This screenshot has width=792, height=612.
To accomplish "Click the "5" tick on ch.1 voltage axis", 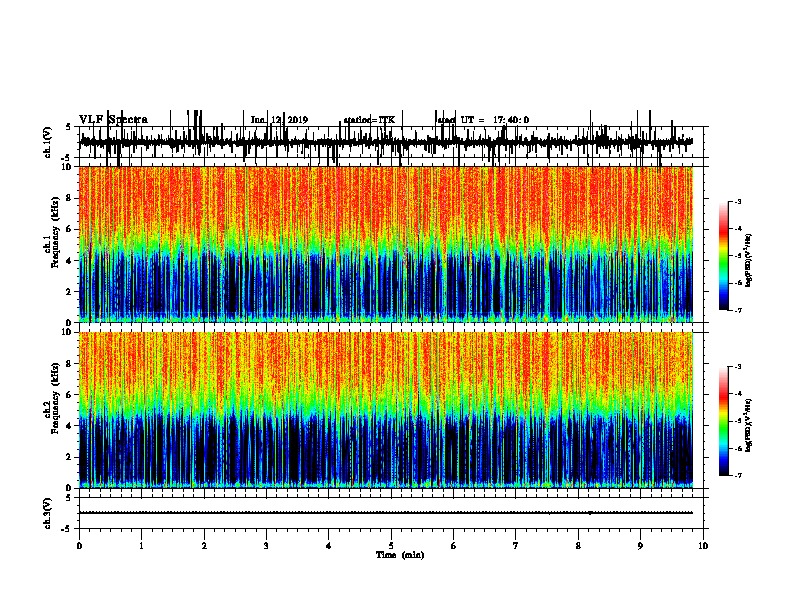I will pyautogui.click(x=70, y=127).
